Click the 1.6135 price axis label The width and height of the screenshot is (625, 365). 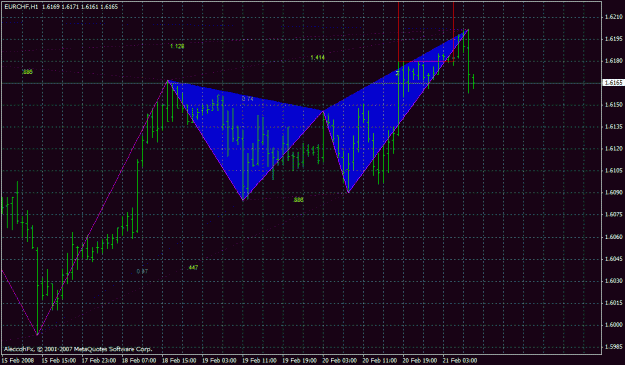(613, 127)
